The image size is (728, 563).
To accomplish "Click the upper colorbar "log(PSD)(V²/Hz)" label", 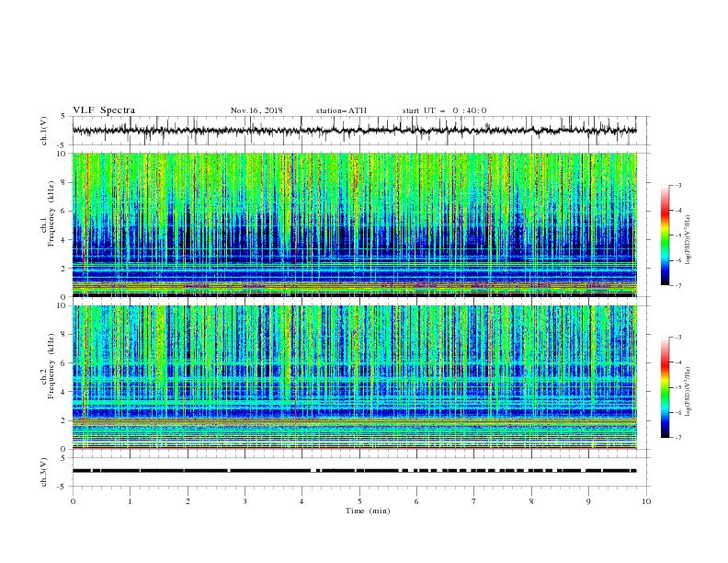I will (688, 240).
